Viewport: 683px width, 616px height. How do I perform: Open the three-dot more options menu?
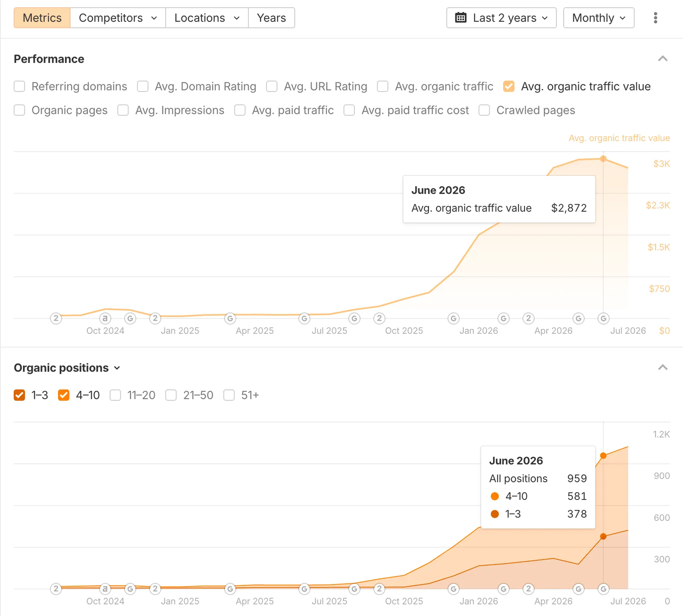[x=655, y=18]
